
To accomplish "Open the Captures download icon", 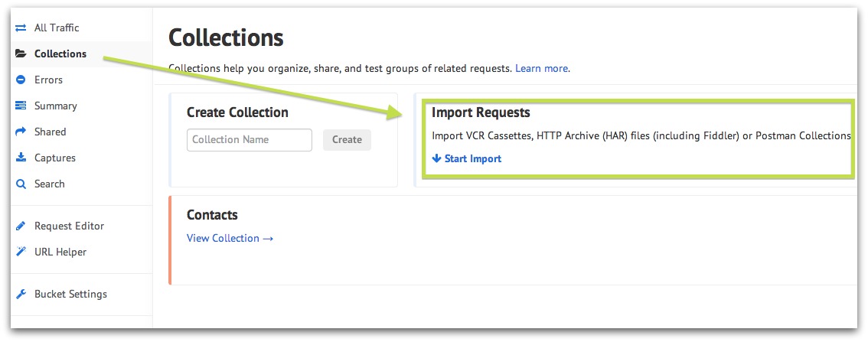I will 21,158.
